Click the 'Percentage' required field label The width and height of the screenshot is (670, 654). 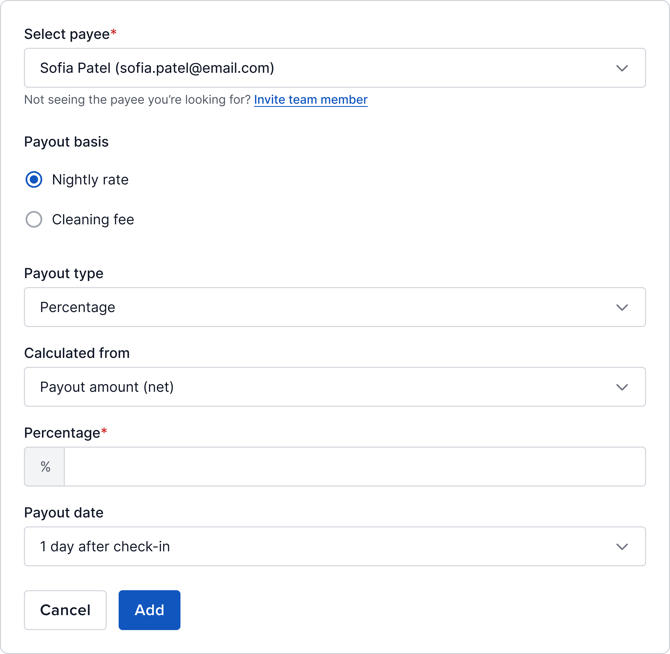tap(62, 433)
